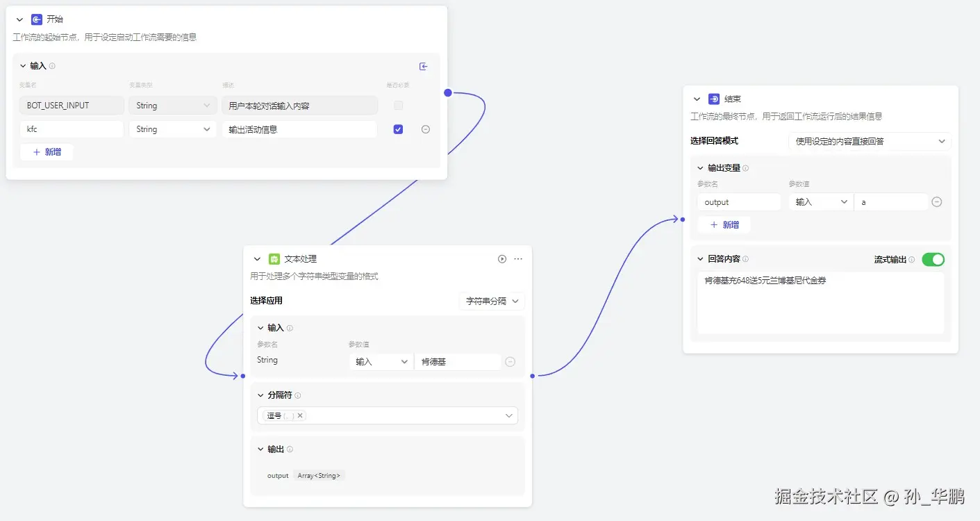Click 新增 to add a start input variable
Image resolution: width=980 pixels, height=521 pixels.
(47, 151)
